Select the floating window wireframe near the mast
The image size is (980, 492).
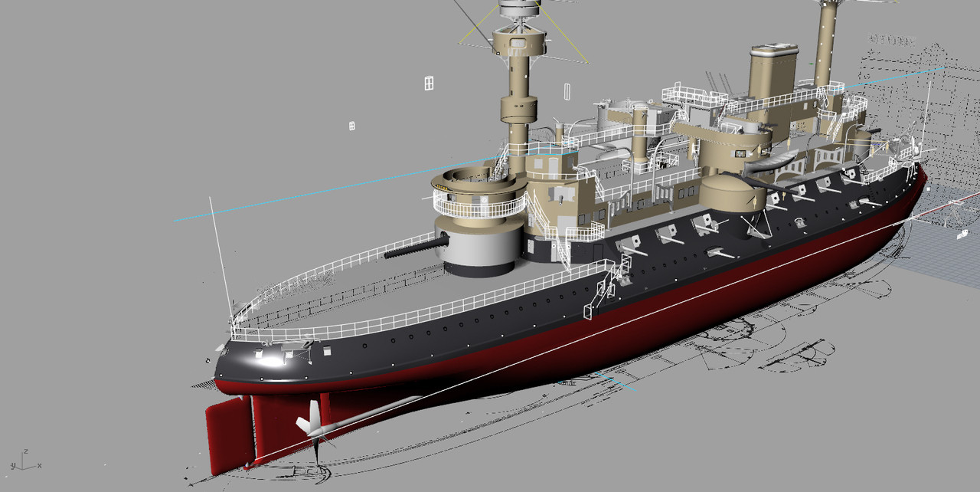pyautogui.click(x=429, y=83)
